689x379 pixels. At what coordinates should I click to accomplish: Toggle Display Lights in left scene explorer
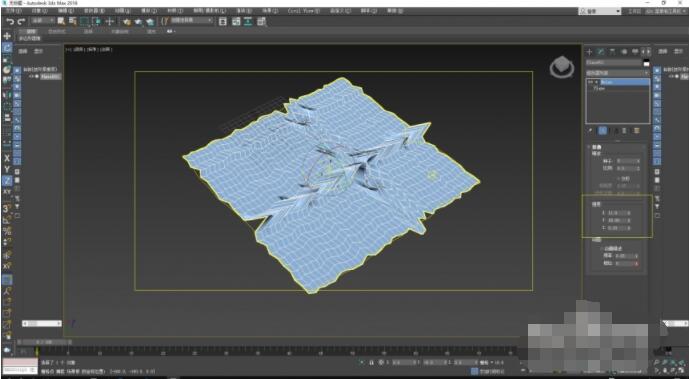pos(17,87)
